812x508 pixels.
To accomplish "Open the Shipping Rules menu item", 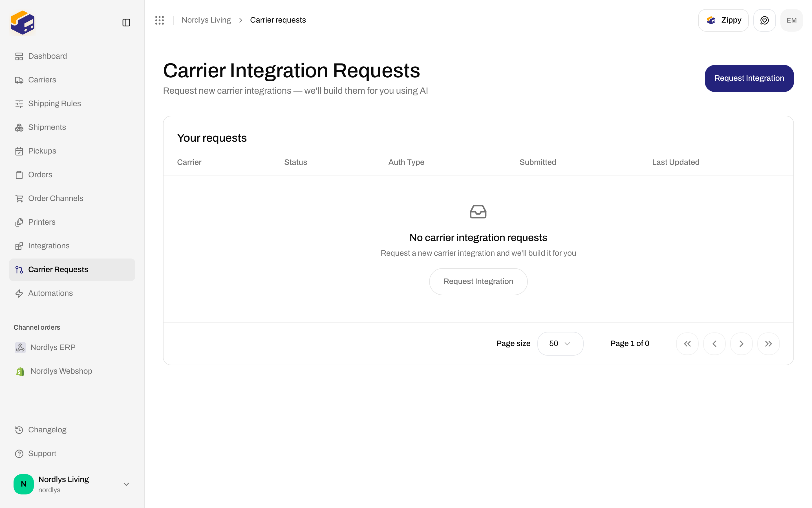I will point(72,104).
